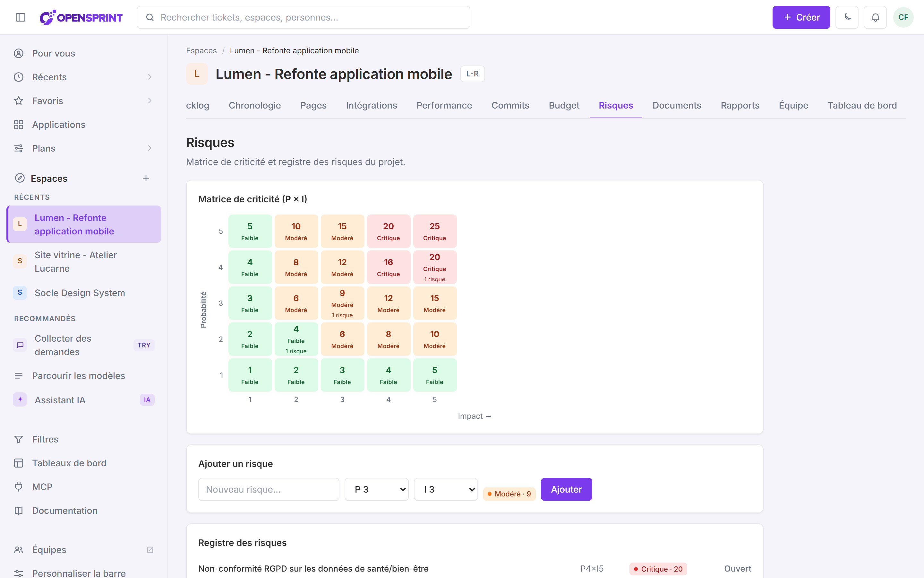This screenshot has height=578, width=924.
Task: Open Socle Design System space
Action: click(x=84, y=293)
